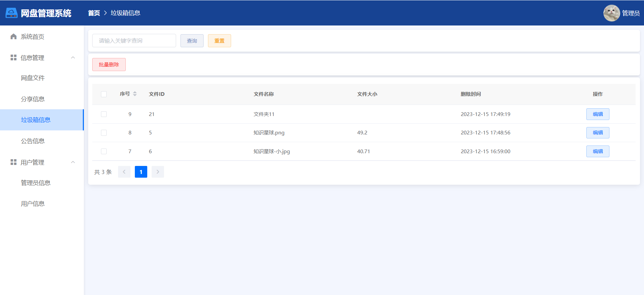Collapse the 用户管理 menu chevron
The width and height of the screenshot is (644, 295).
pyautogui.click(x=73, y=162)
